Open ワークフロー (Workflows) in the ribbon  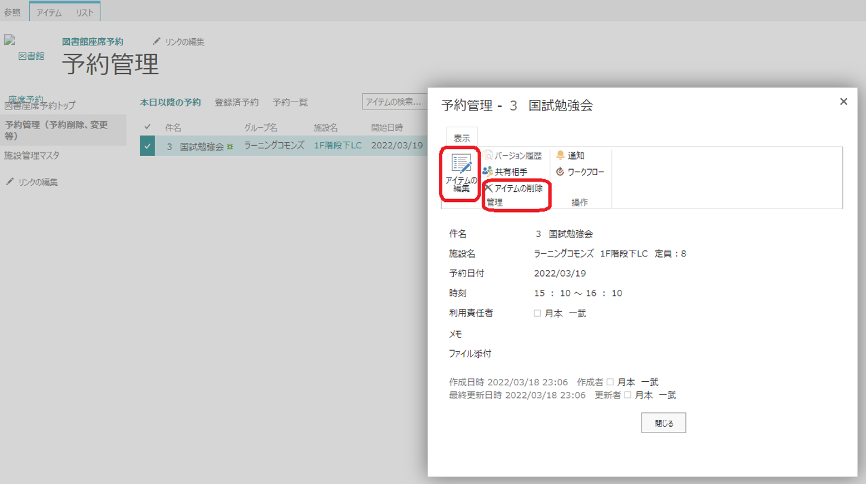(580, 171)
